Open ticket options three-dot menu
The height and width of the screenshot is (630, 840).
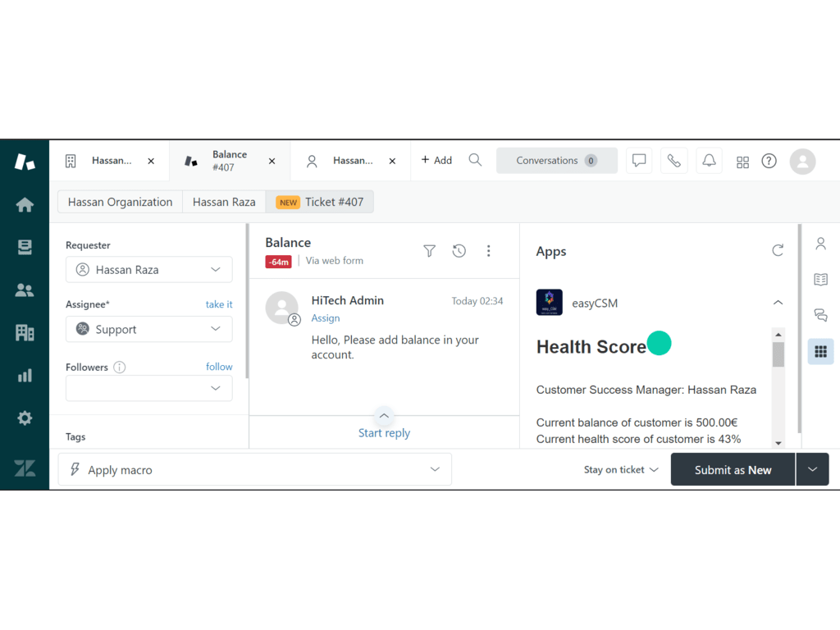(x=488, y=251)
